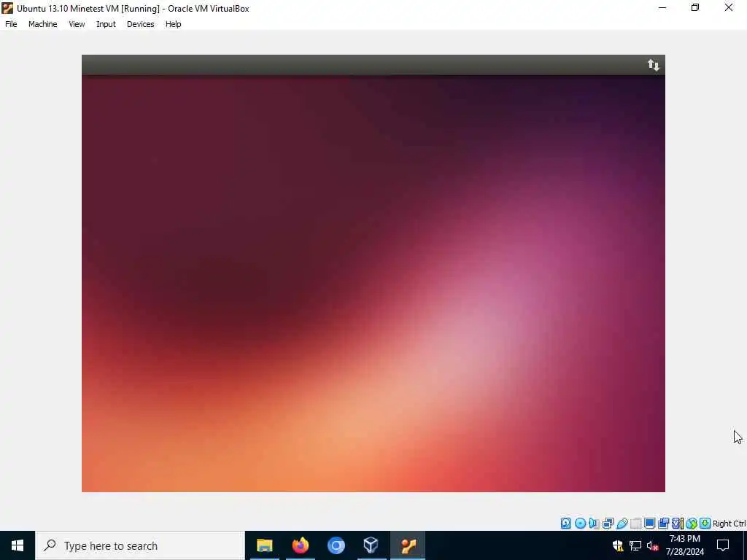The height and width of the screenshot is (560, 747).
Task: Open the Machine menu
Action: 43,24
